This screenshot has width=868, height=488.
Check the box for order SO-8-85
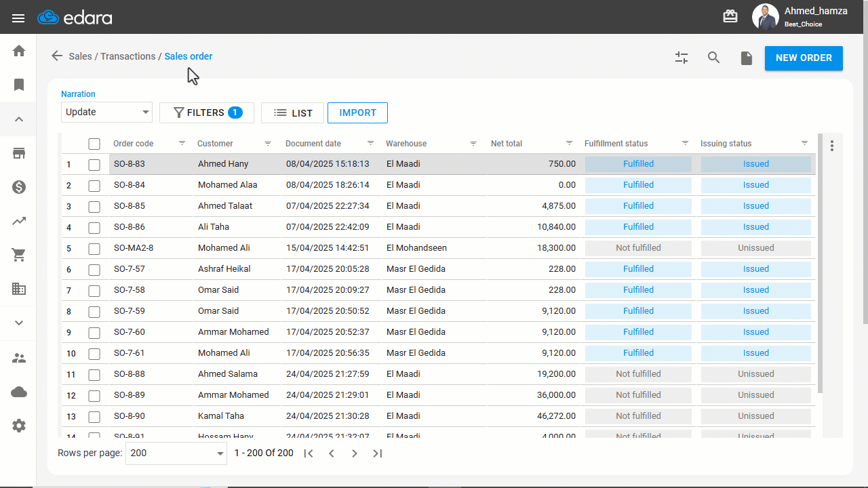tap(94, 207)
